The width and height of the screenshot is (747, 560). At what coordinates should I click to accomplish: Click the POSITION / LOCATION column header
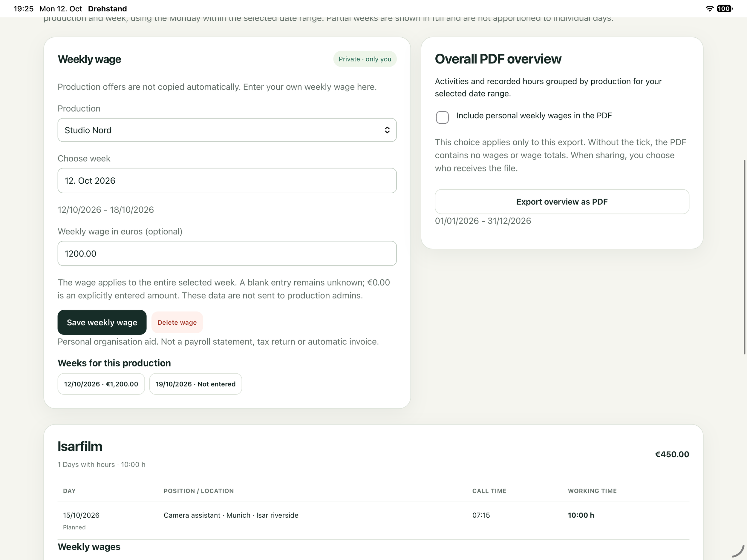pos(199,491)
